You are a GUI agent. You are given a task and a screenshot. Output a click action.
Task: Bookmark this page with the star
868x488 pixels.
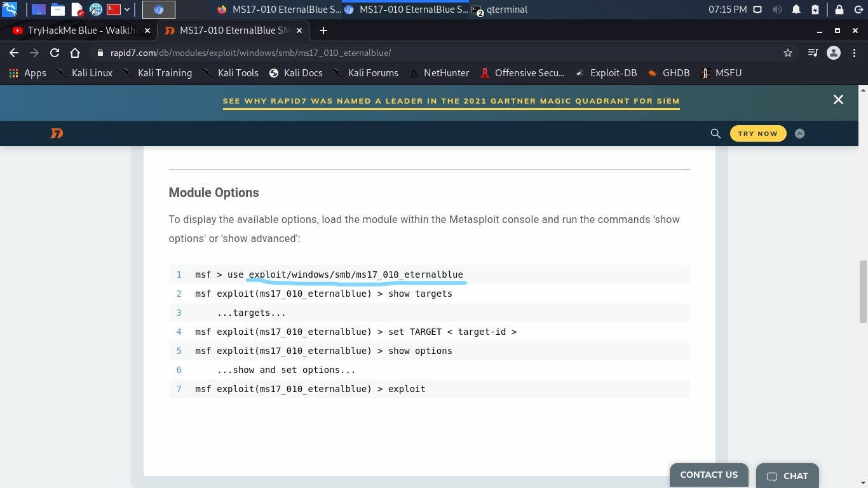(x=788, y=53)
